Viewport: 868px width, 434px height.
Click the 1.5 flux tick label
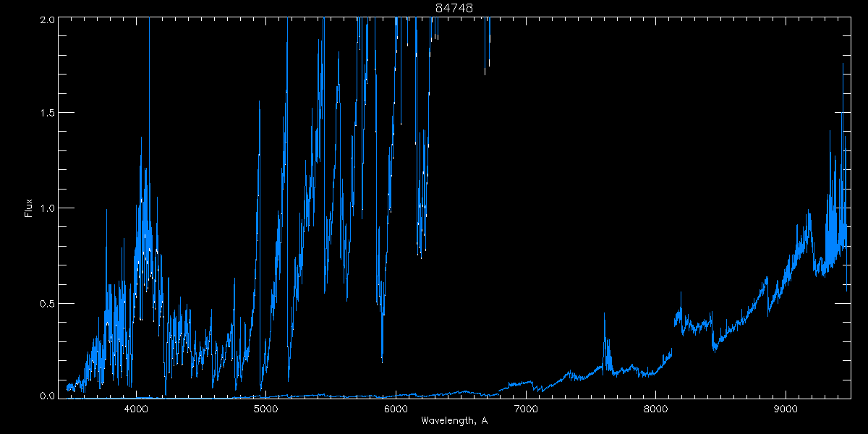[46, 114]
